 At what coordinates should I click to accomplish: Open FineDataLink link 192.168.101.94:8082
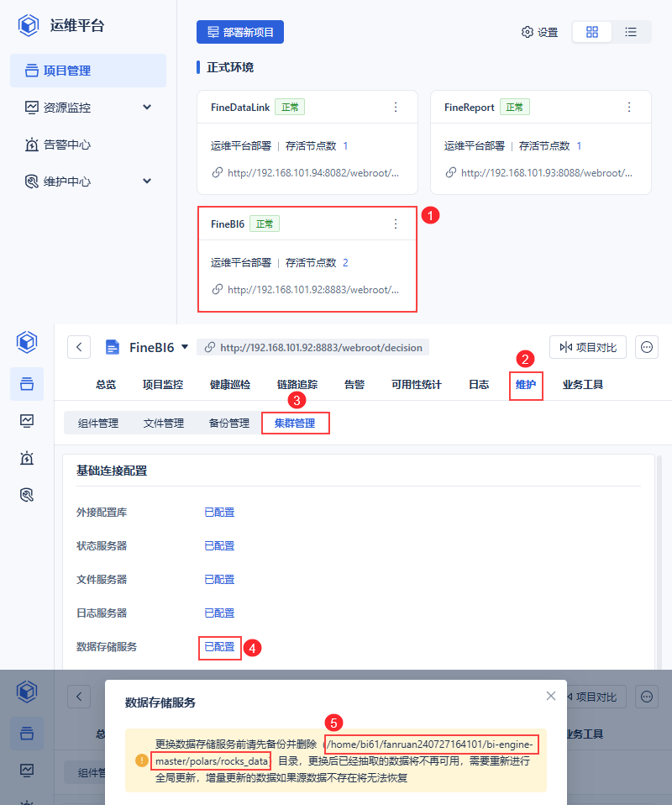click(x=312, y=173)
